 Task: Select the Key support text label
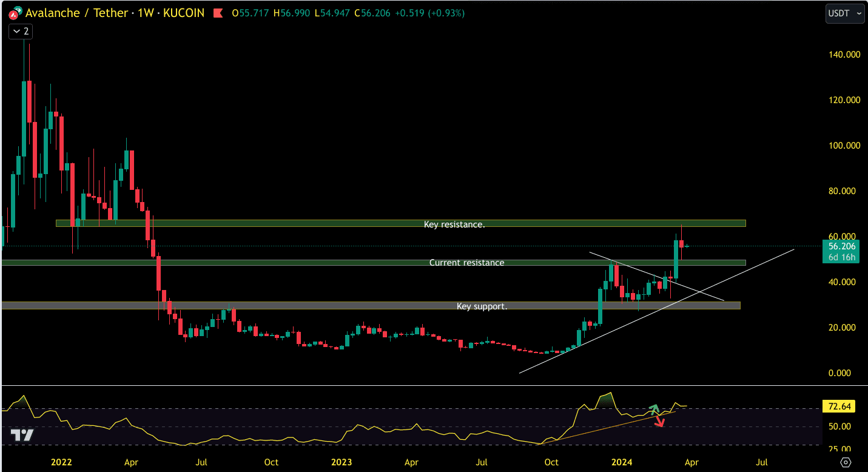(482, 306)
